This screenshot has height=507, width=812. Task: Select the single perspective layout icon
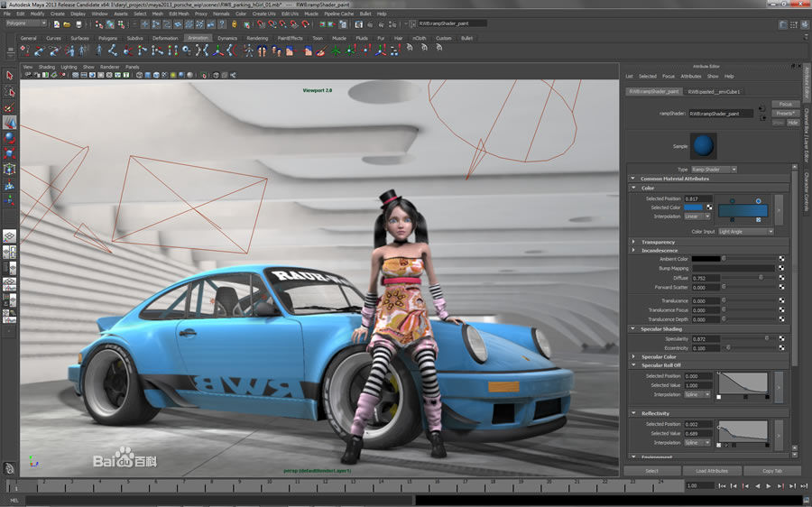[x=9, y=236]
